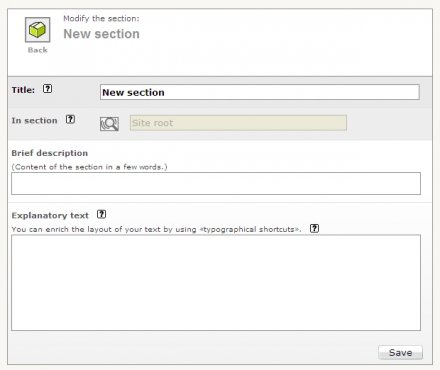Open help icon beside In section
This screenshot has width=440, height=370.
[70, 119]
